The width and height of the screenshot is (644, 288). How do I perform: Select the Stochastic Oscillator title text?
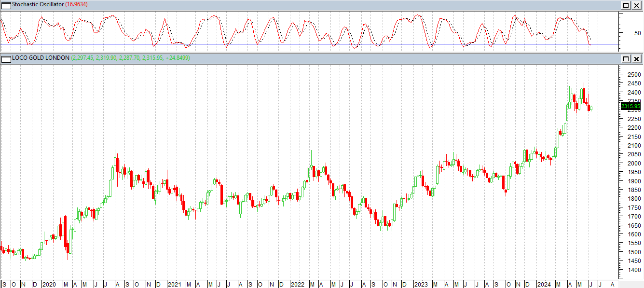coord(38,5)
